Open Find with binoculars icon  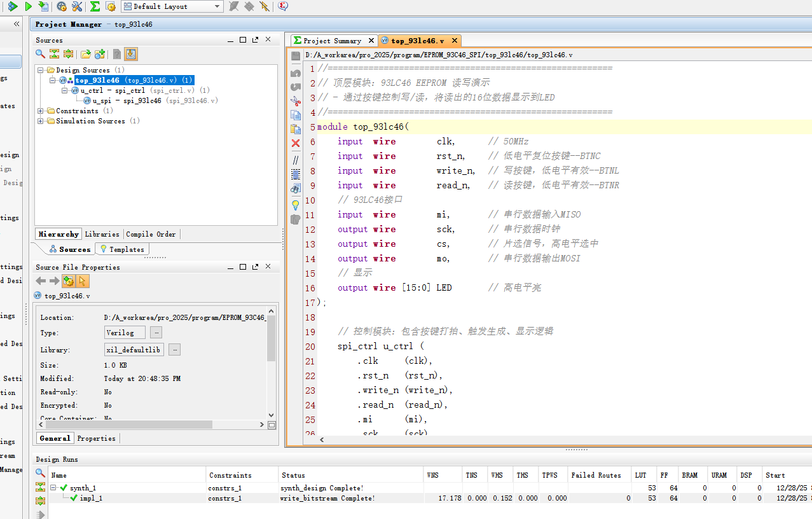tap(296, 188)
